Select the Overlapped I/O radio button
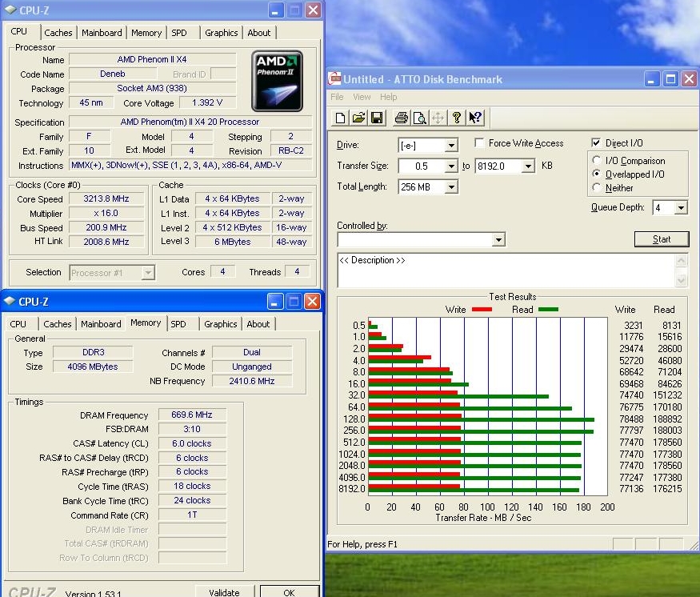The image size is (700, 597). point(597,174)
